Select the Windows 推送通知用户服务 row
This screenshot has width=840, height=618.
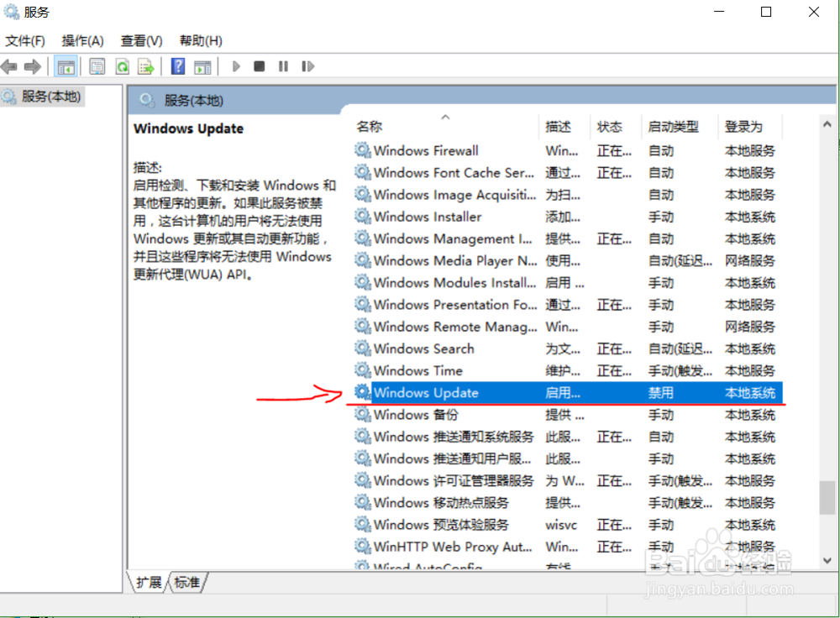click(x=568, y=459)
